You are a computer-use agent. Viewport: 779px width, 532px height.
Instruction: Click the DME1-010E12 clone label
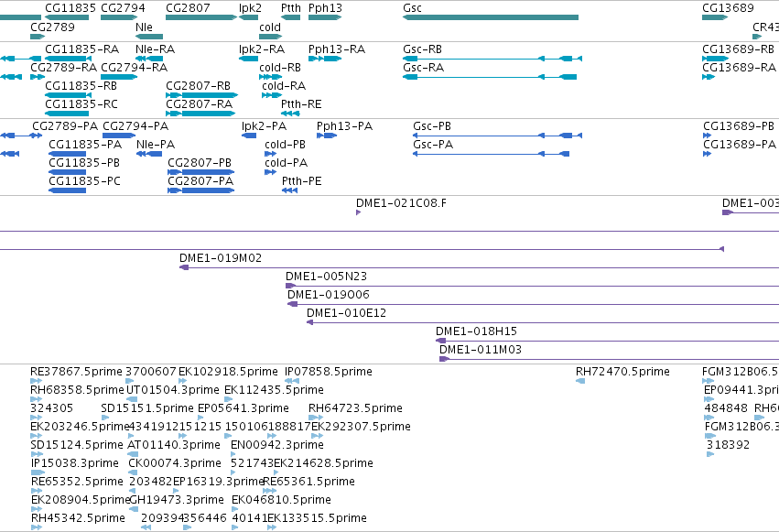(346, 313)
